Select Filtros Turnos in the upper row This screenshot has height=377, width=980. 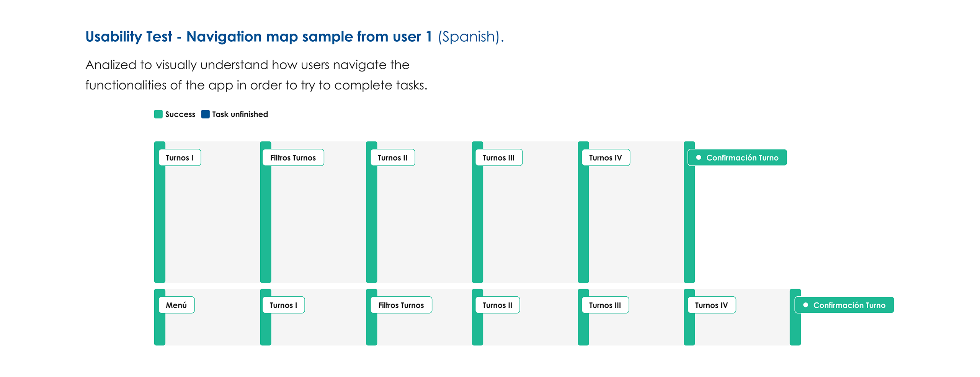pyautogui.click(x=293, y=157)
